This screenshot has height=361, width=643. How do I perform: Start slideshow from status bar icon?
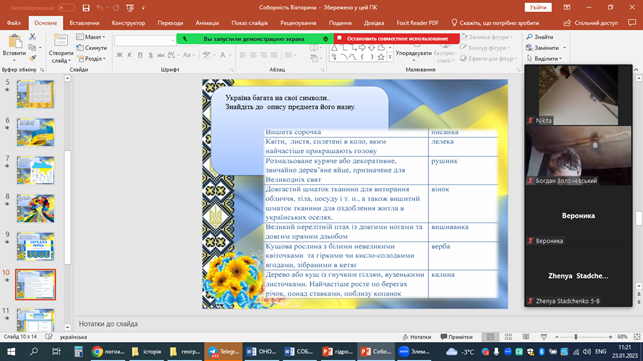pyautogui.click(x=544, y=337)
